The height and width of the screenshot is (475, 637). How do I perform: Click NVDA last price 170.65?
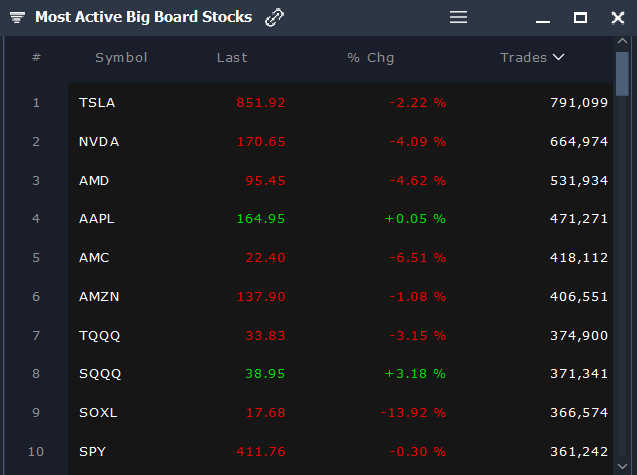(261, 142)
